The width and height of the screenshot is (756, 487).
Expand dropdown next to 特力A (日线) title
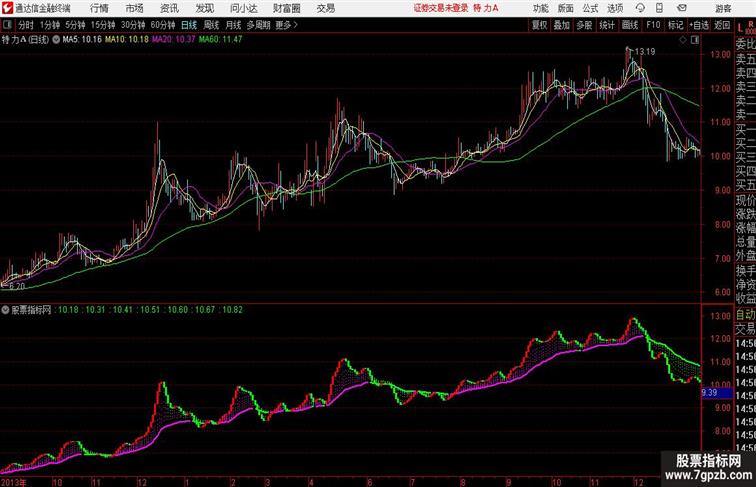56,40
